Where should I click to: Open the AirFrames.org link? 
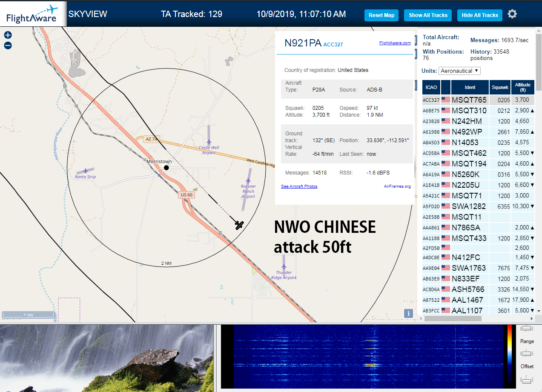(x=397, y=186)
